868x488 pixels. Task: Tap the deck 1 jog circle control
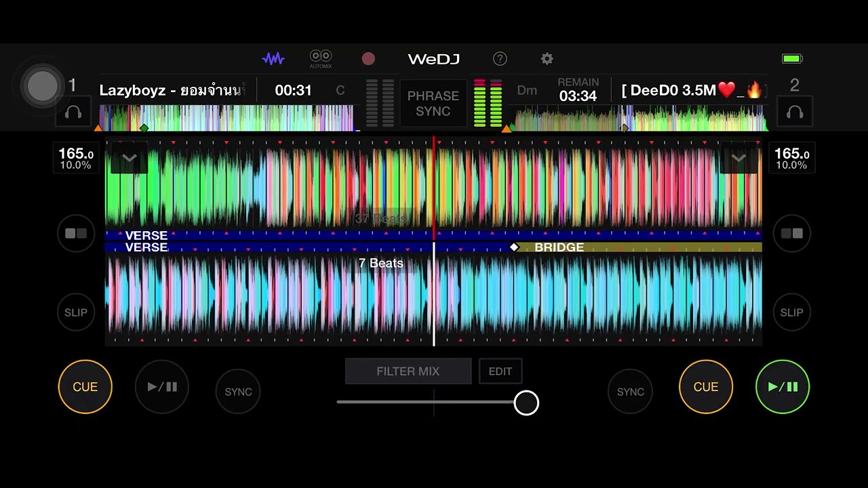(x=42, y=86)
